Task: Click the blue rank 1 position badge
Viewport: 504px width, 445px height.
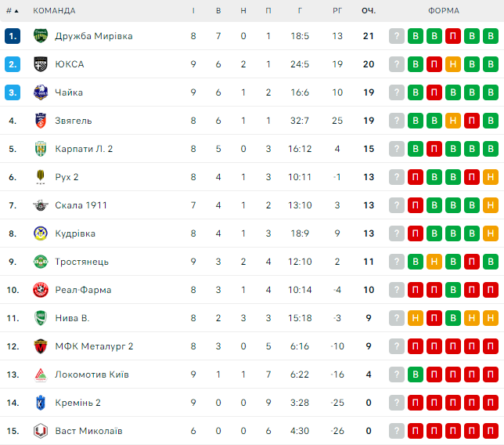Action: 12,36
